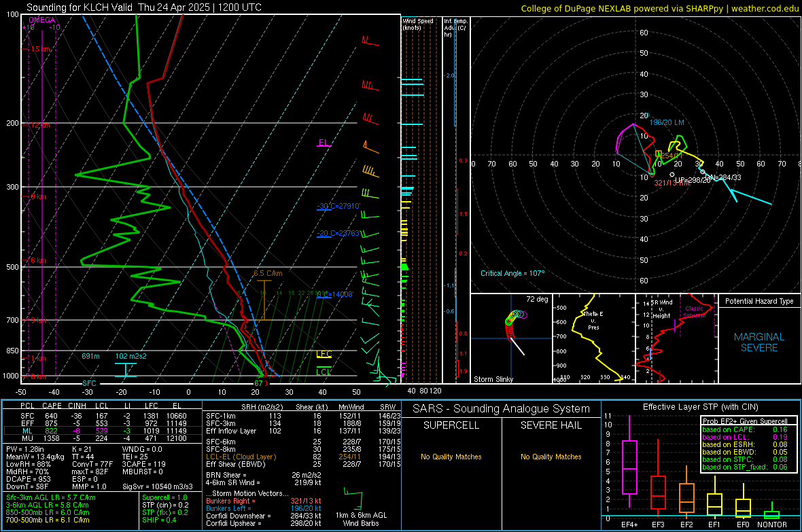Click the 'Critical Angle = 107°' text
The width and height of the screenshot is (802, 532).
pos(512,273)
